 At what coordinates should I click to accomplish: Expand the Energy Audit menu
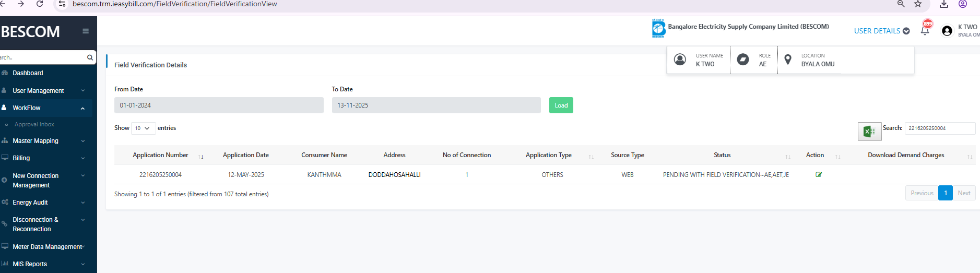(46, 203)
